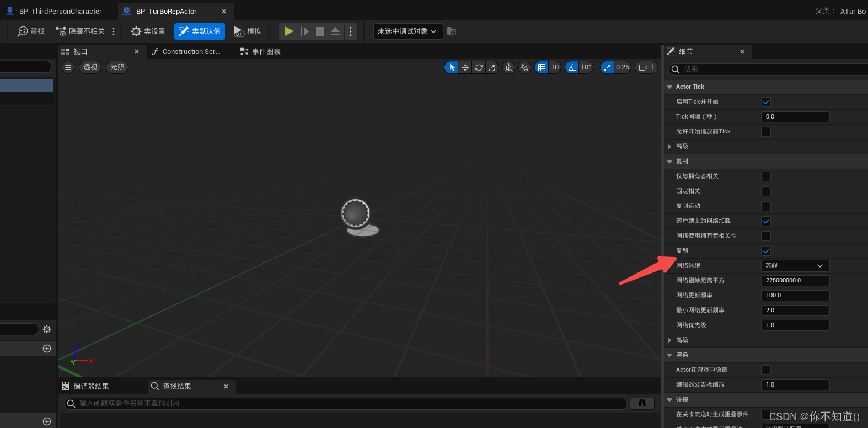This screenshot has width=868, height=428.
Task: Open 类设置 class settings
Action: click(148, 31)
